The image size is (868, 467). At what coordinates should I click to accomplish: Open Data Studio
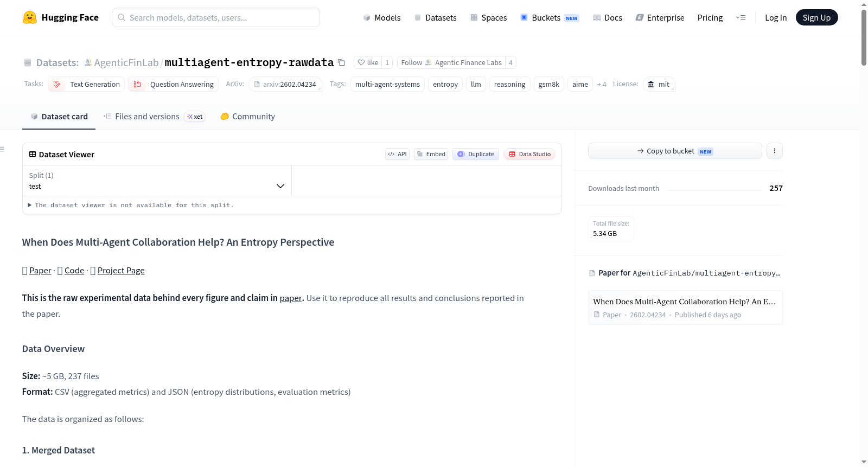pyautogui.click(x=529, y=154)
